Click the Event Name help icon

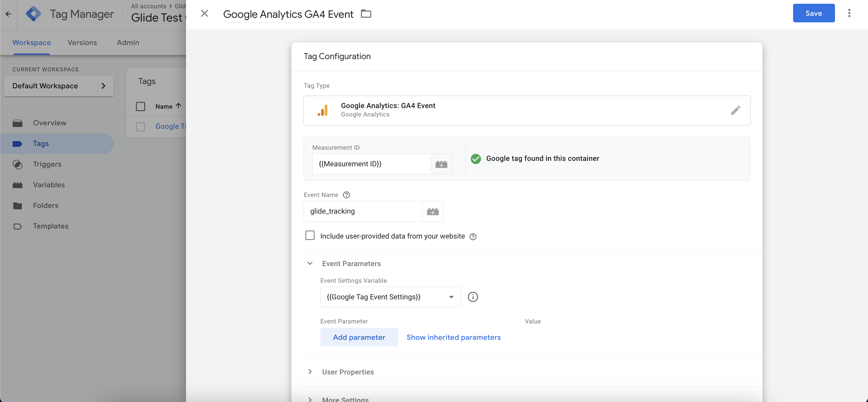346,195
